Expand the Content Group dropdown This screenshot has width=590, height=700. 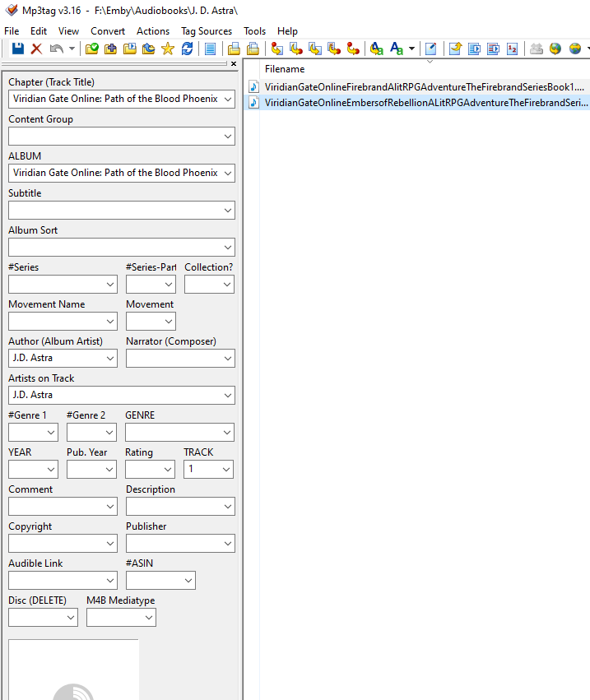point(228,137)
